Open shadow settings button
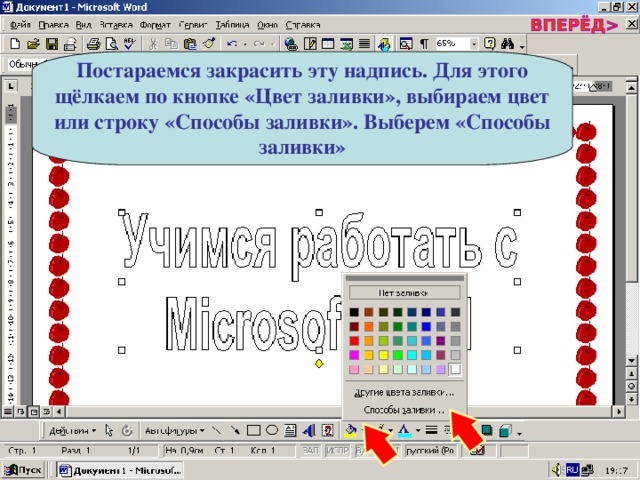 [487, 431]
